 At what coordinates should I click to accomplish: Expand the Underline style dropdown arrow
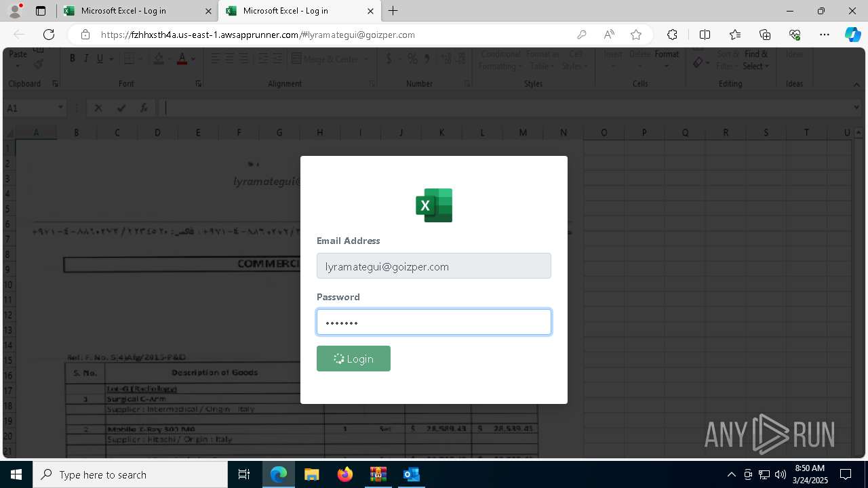pos(111,59)
